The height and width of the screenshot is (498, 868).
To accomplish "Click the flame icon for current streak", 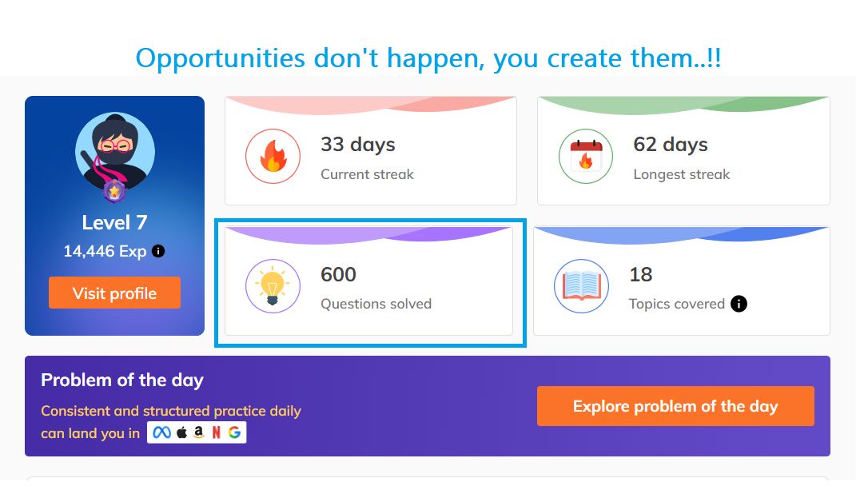I will [x=273, y=156].
